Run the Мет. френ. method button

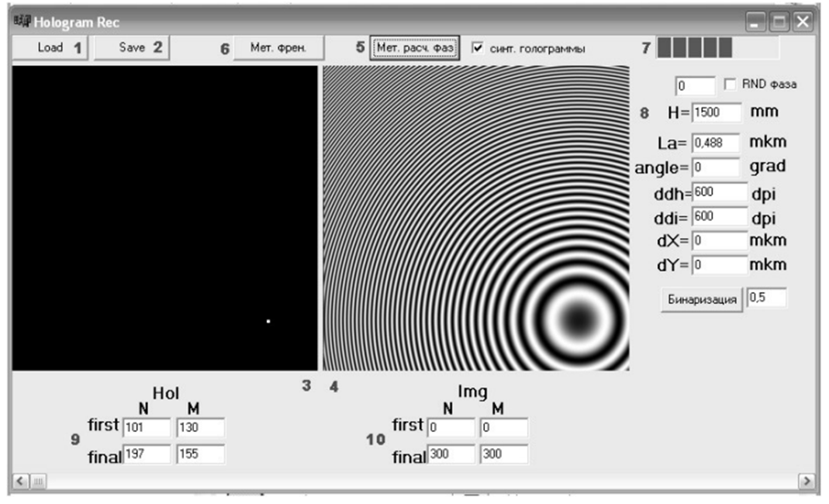click(x=279, y=47)
